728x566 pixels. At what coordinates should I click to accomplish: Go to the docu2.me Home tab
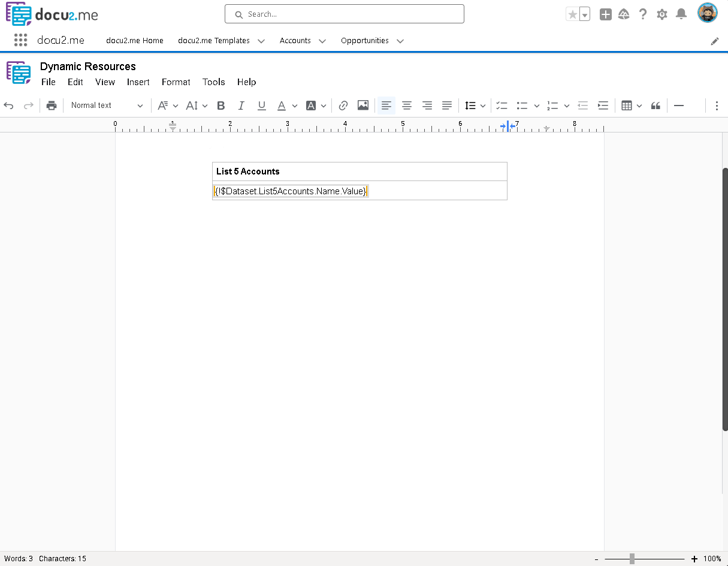tap(135, 41)
